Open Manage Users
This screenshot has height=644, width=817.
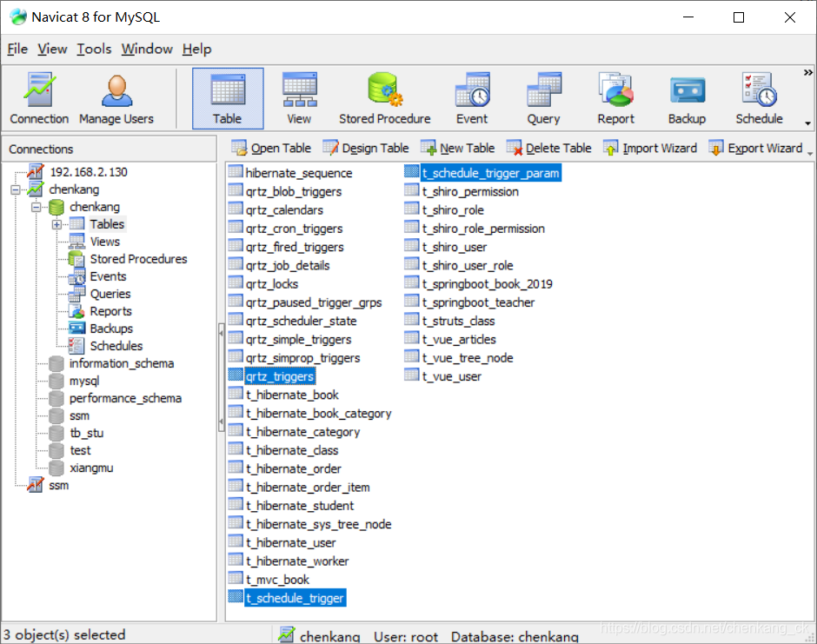pos(116,98)
